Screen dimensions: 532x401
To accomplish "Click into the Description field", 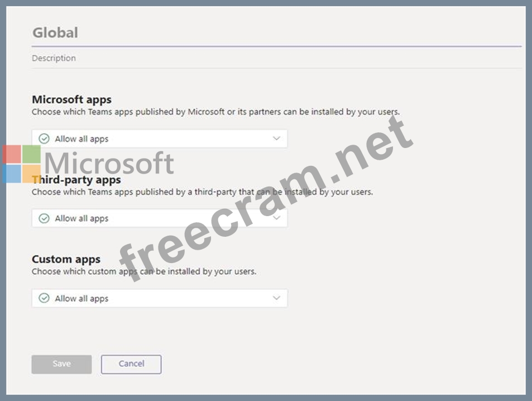I will [276, 58].
